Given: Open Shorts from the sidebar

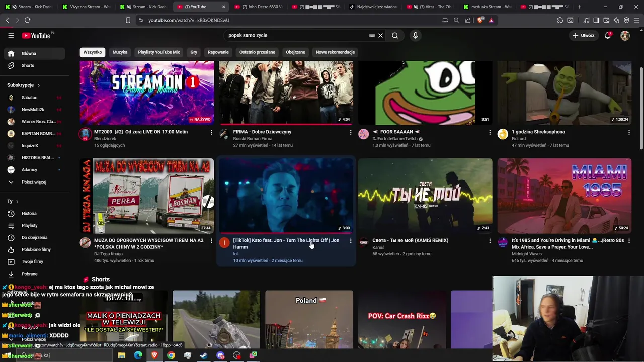Looking at the screenshot, I should coord(34,65).
